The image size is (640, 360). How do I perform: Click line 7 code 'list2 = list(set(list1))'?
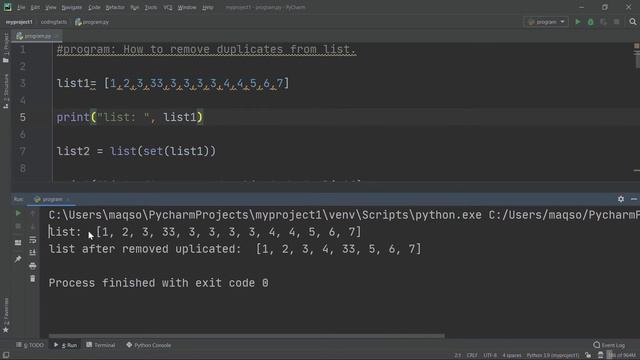136,151
